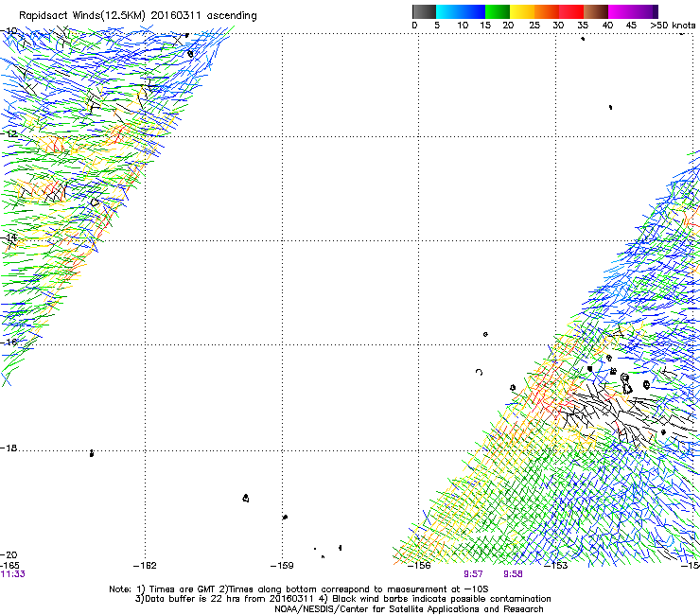The width and height of the screenshot is (700, 615).
Task: Click the '30' legend scale label
Action: tap(558, 26)
